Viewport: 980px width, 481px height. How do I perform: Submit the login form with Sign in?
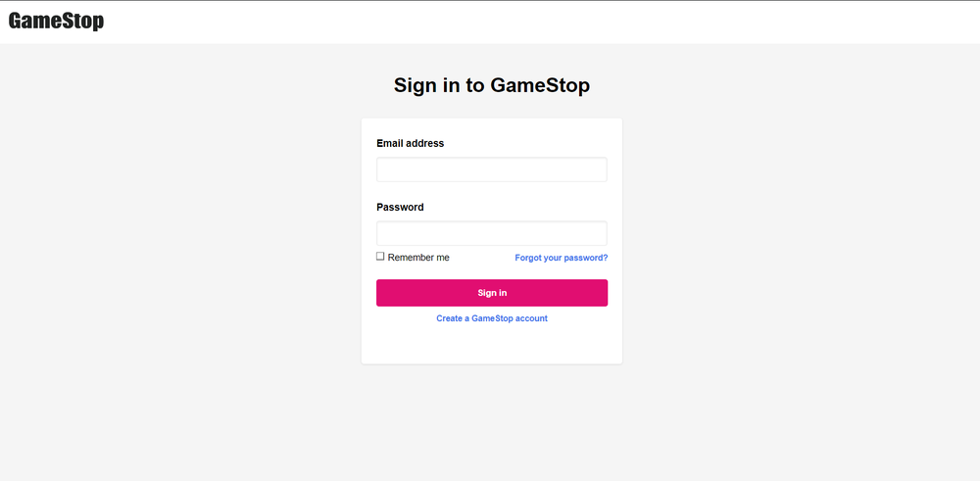click(x=491, y=293)
